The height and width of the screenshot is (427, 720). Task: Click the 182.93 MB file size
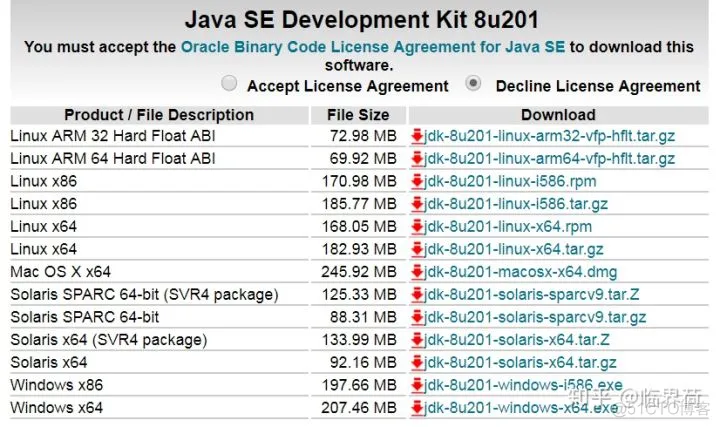pos(359,249)
